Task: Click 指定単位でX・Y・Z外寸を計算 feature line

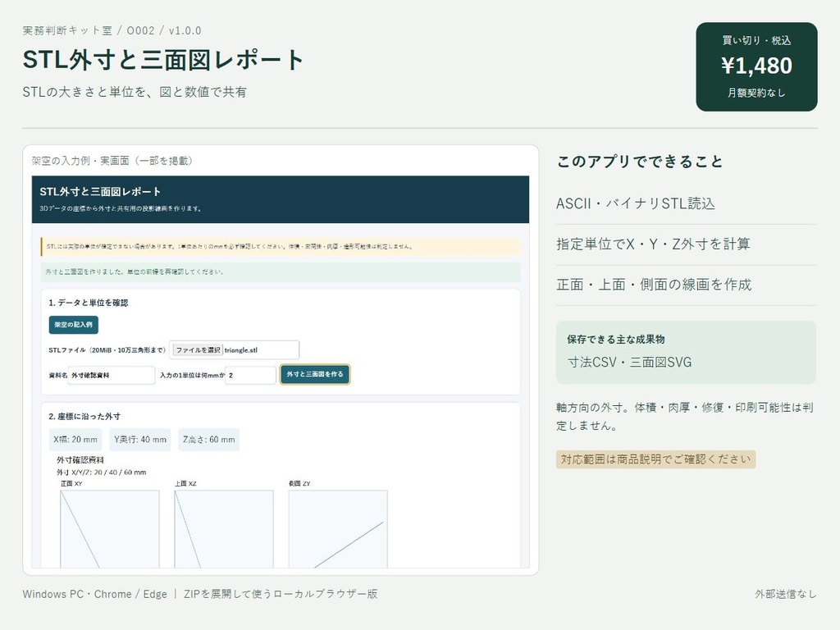Action: tap(653, 244)
